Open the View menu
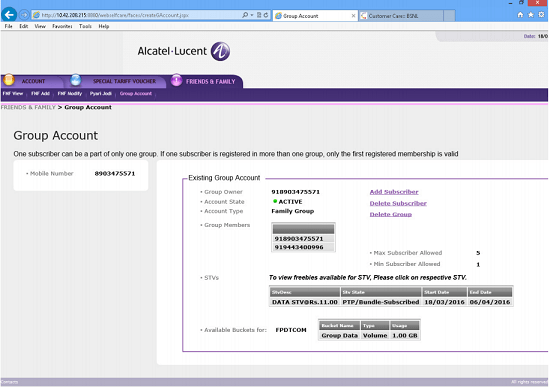The width and height of the screenshot is (550, 387). tap(40, 26)
